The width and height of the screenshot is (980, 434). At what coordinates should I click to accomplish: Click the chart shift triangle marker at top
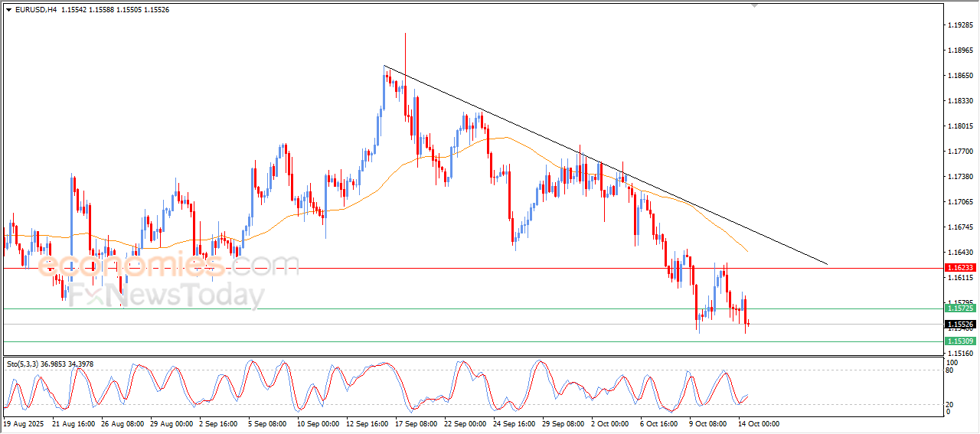(x=755, y=6)
